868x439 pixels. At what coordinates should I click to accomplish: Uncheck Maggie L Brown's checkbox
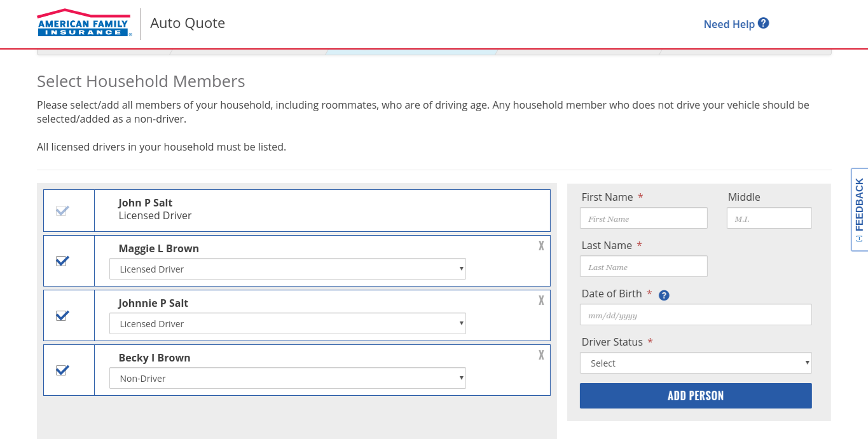(62, 261)
